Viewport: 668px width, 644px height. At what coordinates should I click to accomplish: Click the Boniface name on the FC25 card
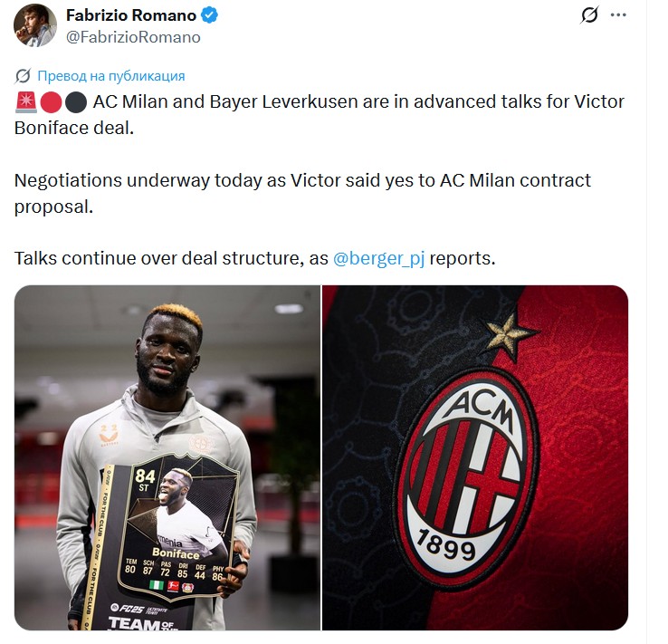[176, 553]
